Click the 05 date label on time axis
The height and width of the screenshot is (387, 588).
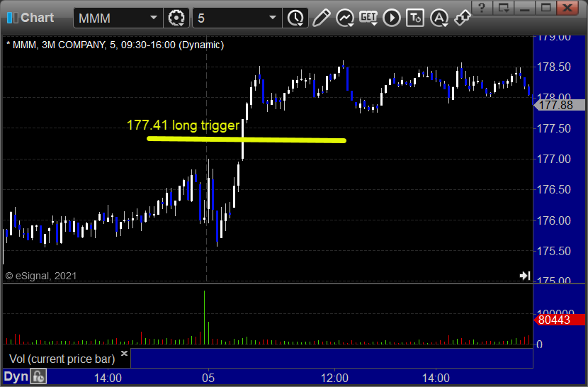pos(208,378)
